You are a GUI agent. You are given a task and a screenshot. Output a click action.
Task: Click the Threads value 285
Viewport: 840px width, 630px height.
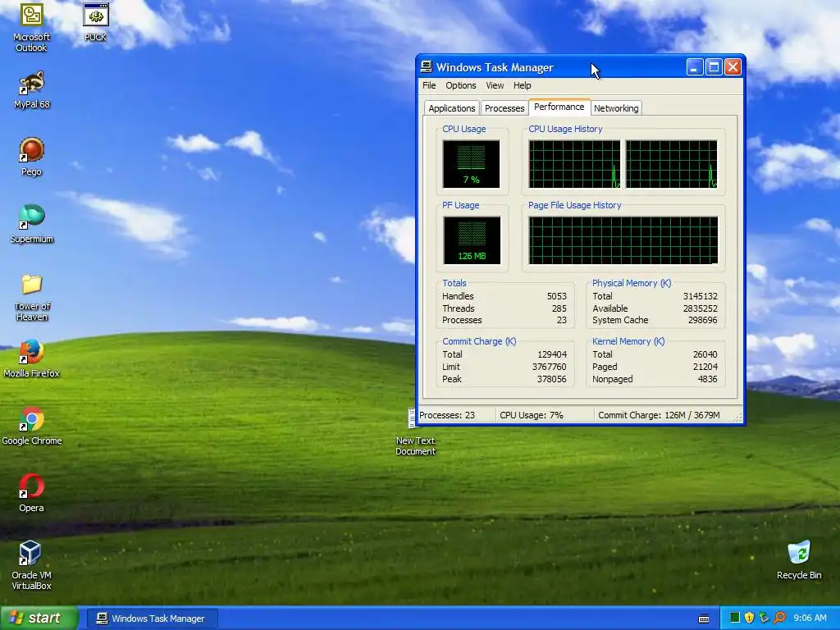click(x=559, y=308)
